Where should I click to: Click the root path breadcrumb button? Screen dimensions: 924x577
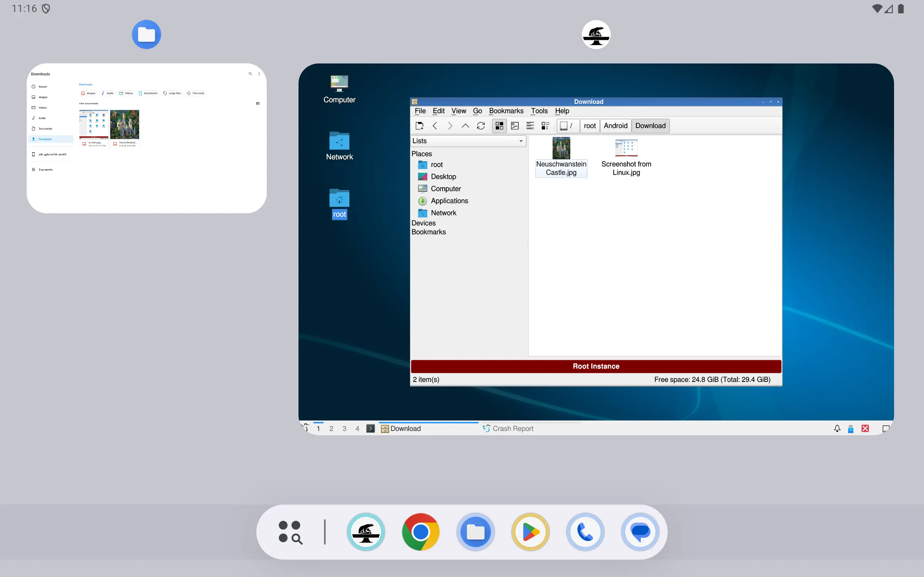click(x=589, y=125)
